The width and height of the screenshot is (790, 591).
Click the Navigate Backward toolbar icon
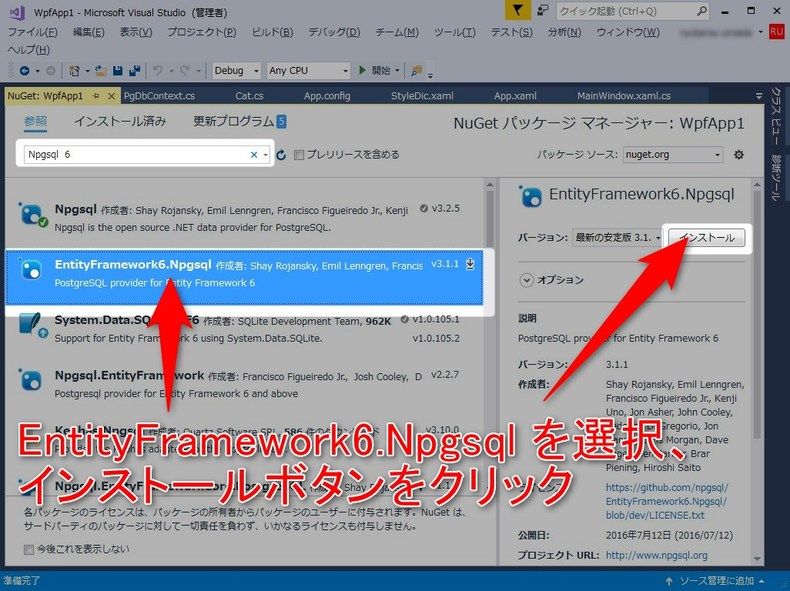click(24, 71)
